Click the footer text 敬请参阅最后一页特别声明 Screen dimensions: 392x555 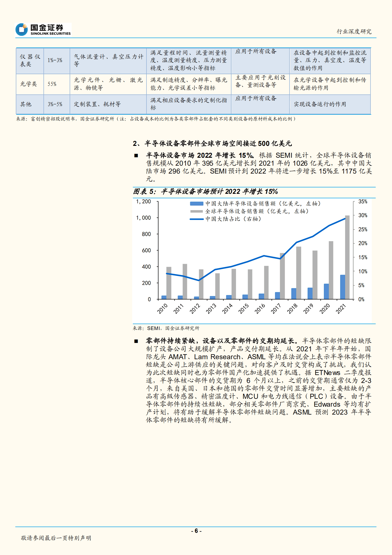coord(56,538)
